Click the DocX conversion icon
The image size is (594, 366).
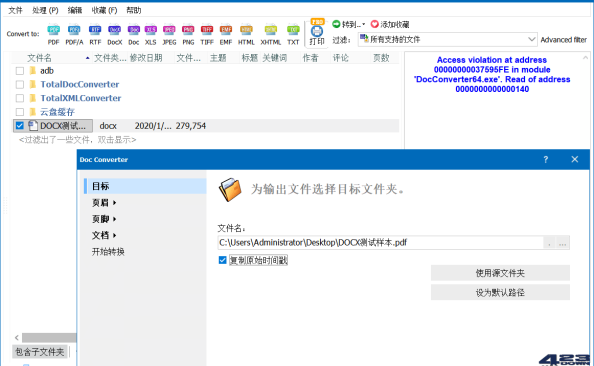(x=114, y=34)
